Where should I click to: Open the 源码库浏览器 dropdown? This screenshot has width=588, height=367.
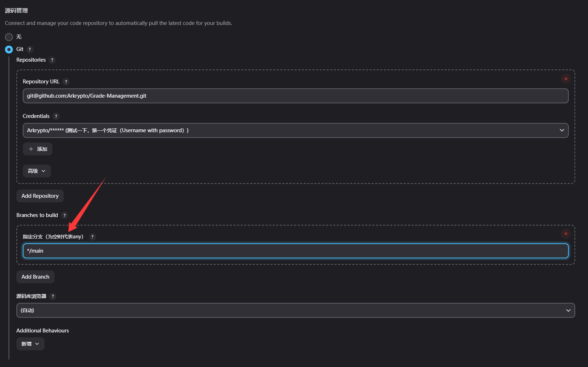click(295, 310)
